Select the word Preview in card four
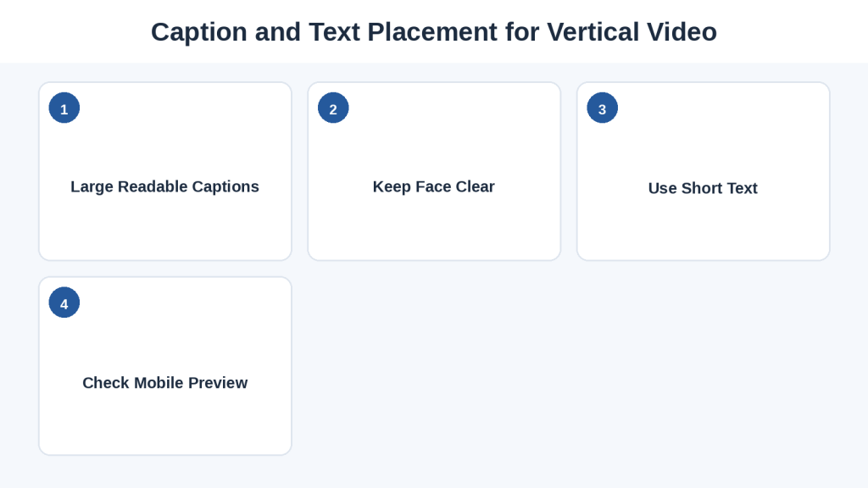The image size is (868, 488). pyautogui.click(x=218, y=383)
